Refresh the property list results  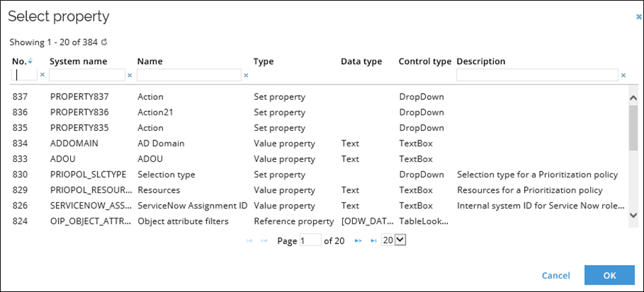tap(104, 42)
